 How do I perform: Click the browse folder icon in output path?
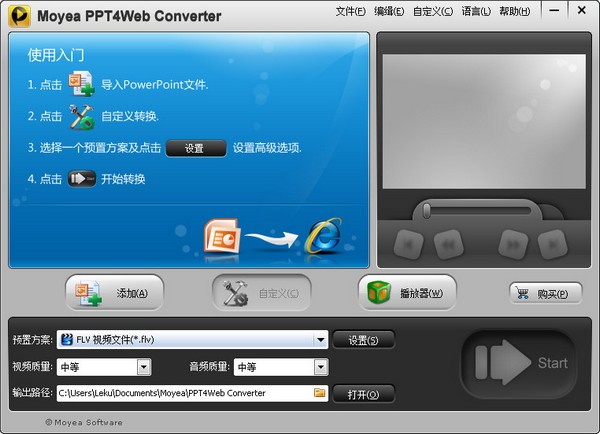pyautogui.click(x=320, y=393)
